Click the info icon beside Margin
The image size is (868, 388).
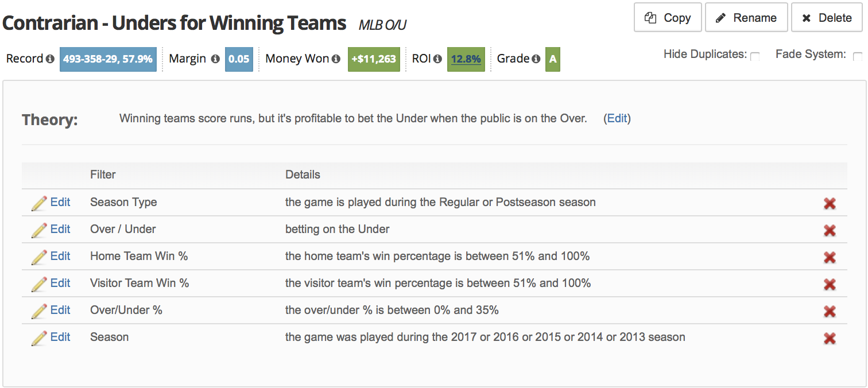pos(215,59)
